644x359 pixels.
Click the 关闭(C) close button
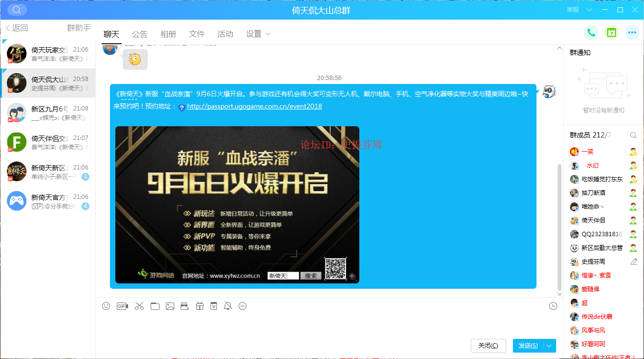tap(488, 346)
